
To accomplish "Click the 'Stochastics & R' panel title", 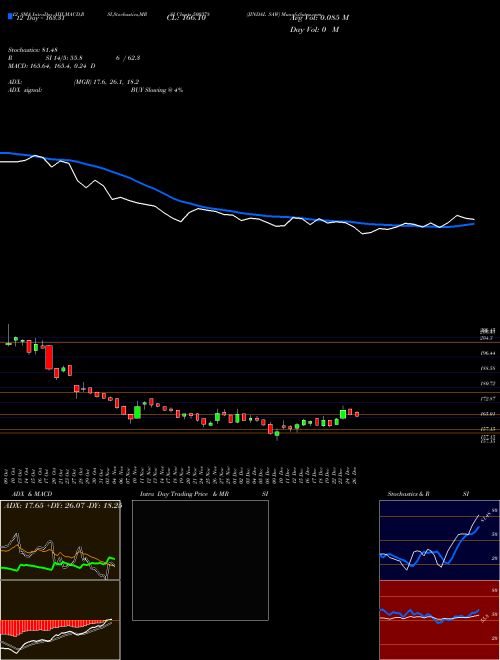I will (x=408, y=494).
